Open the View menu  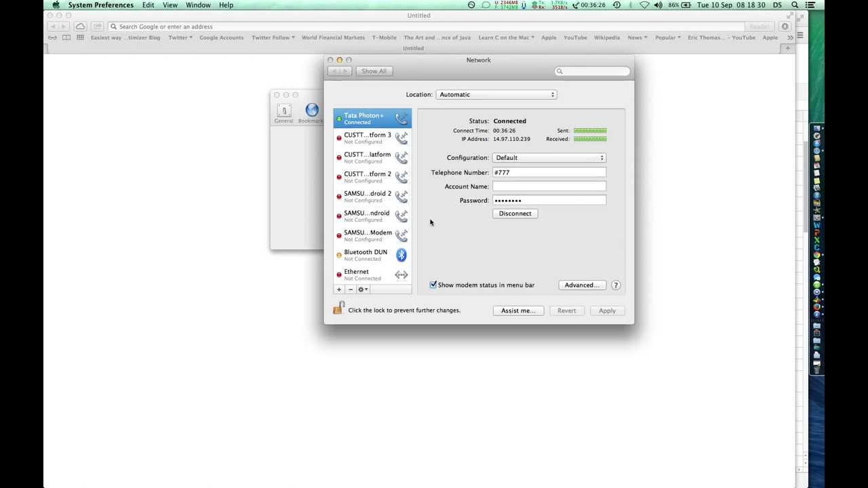(x=170, y=5)
